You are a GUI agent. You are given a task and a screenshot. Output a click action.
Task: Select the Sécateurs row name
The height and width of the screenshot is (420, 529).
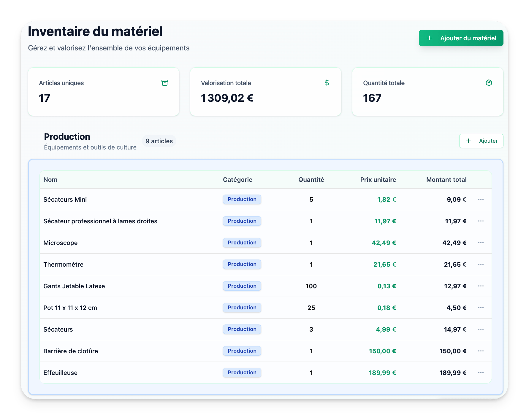[58, 329]
